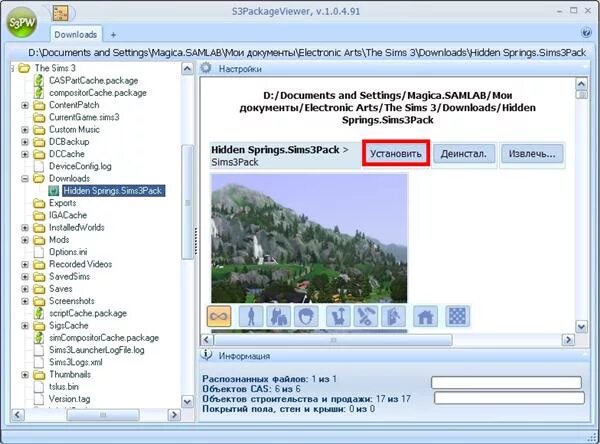Expand the Saves folder node
Screen dimensions: 600x444
25,289
